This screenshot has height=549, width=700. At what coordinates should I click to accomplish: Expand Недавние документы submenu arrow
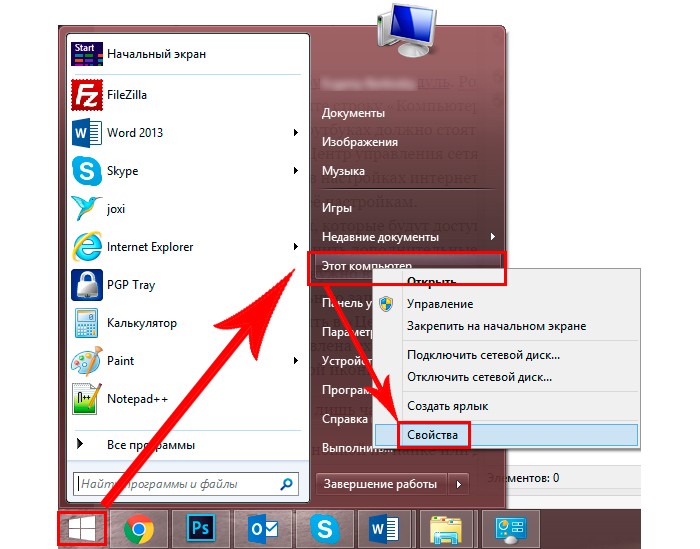click(492, 237)
